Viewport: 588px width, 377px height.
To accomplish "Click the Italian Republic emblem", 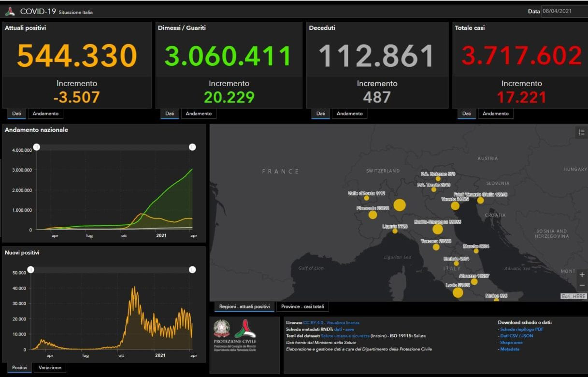I will (x=222, y=329).
